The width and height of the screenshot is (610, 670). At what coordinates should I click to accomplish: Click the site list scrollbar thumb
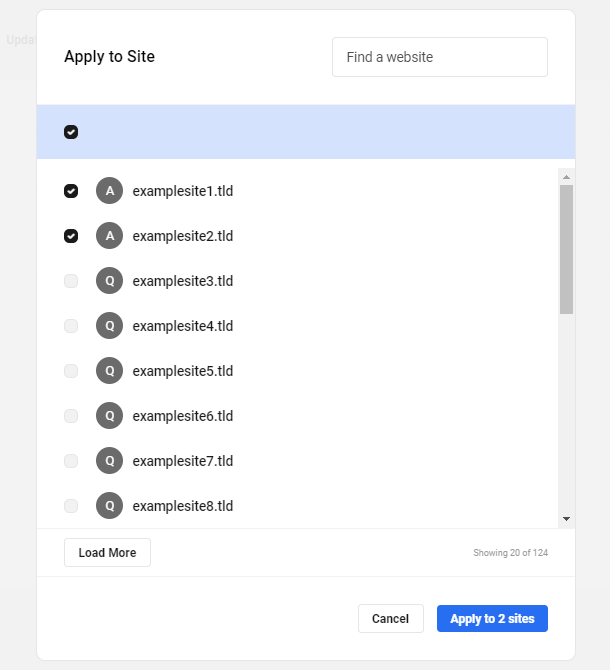coord(566,249)
